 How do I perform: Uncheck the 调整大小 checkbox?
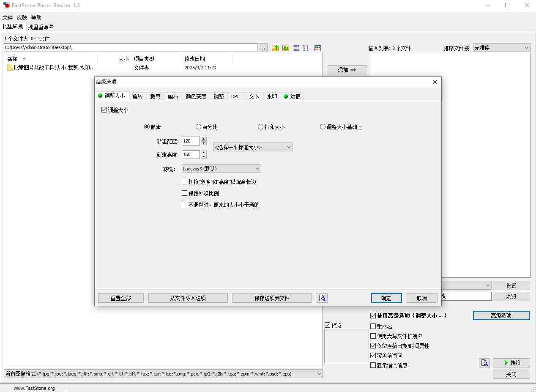coord(104,110)
